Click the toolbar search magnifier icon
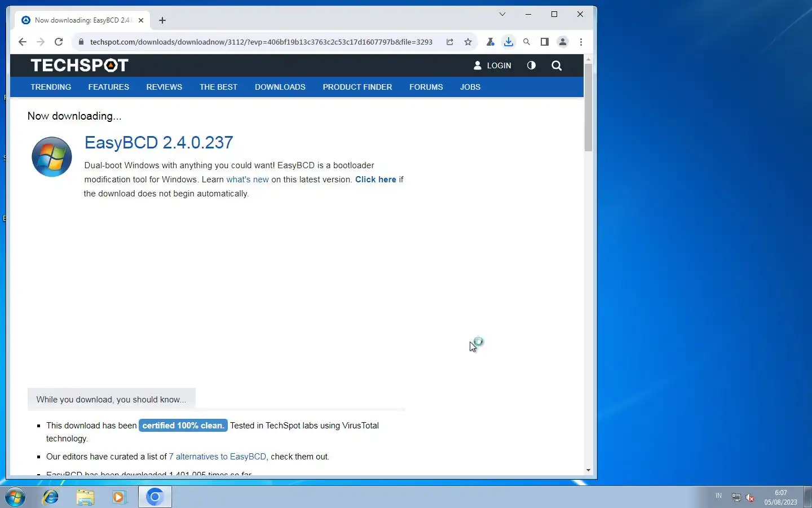 [527, 42]
